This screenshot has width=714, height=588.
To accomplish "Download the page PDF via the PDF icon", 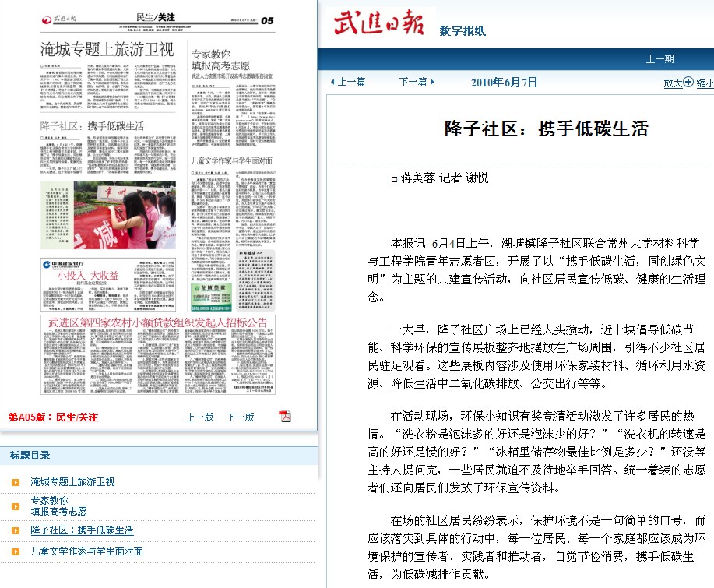I will [285, 416].
